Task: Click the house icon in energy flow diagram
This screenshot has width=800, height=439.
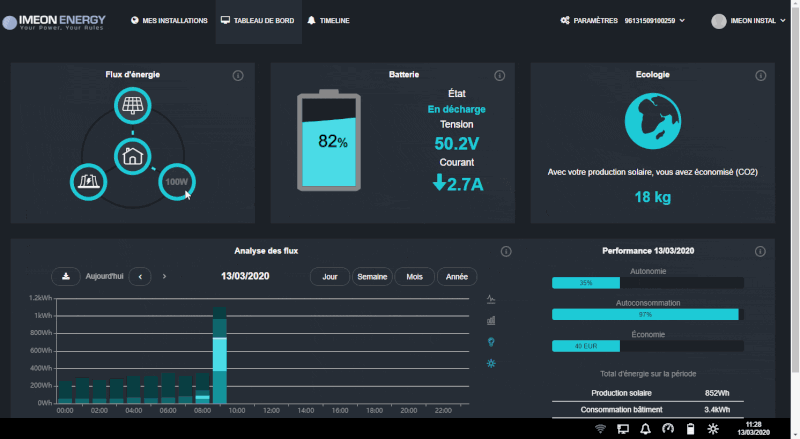Action: coord(132,155)
